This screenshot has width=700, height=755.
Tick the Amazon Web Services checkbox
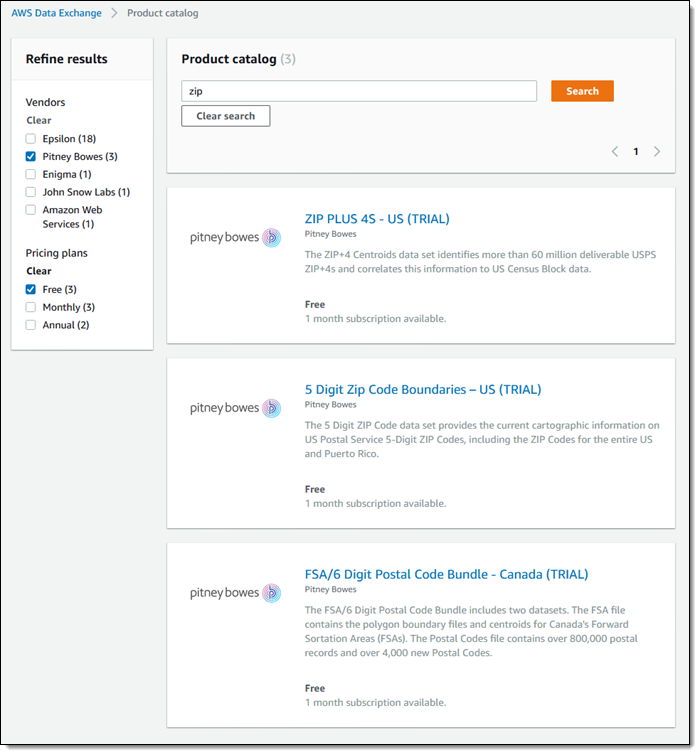tap(31, 210)
